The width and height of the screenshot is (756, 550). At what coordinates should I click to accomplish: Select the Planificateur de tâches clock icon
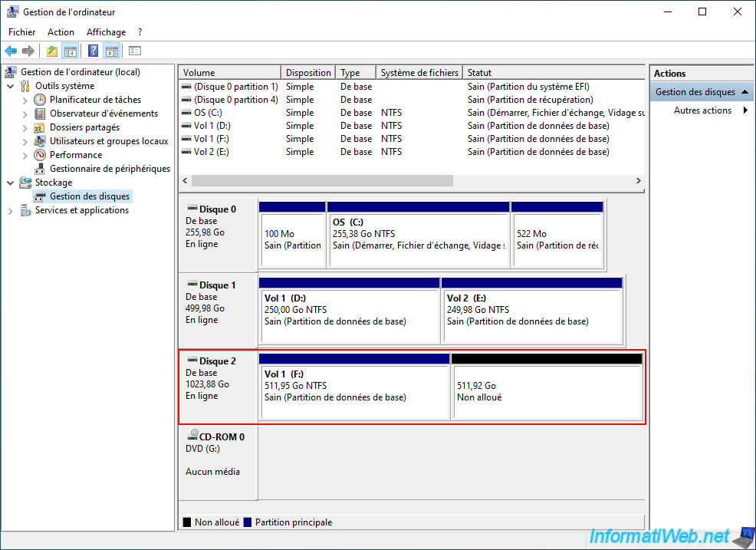(41, 100)
